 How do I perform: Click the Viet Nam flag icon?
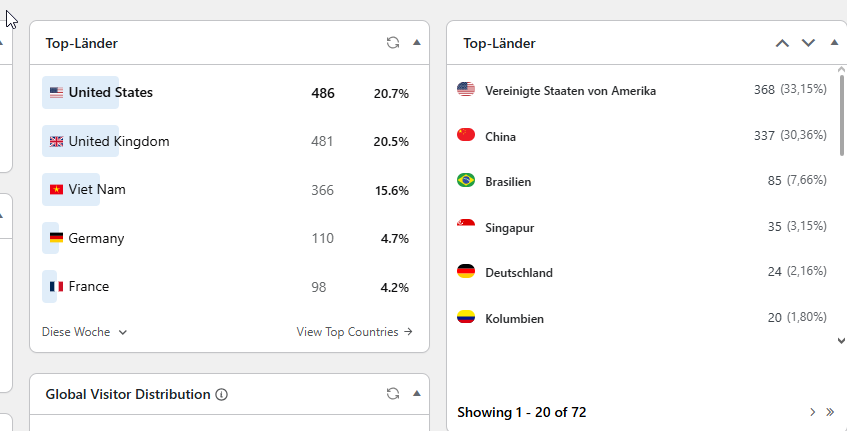56,190
